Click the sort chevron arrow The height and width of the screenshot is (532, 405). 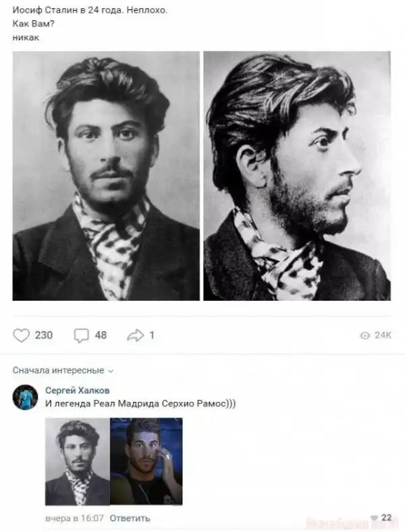coord(111,371)
